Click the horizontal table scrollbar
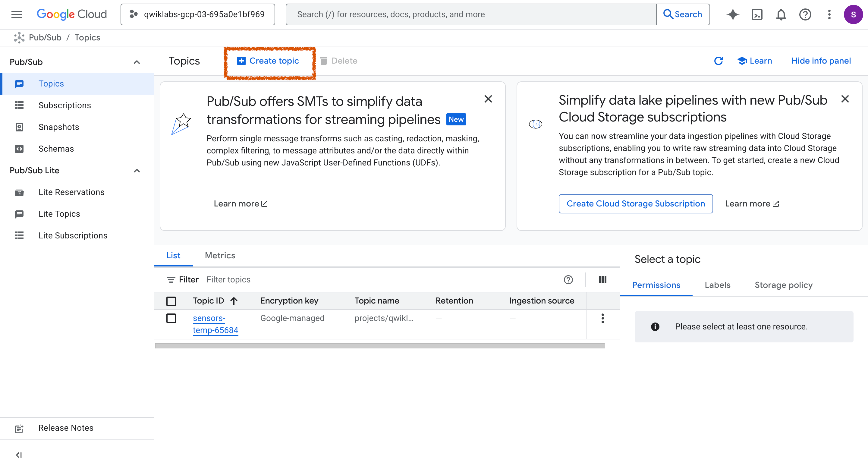 [x=379, y=346]
